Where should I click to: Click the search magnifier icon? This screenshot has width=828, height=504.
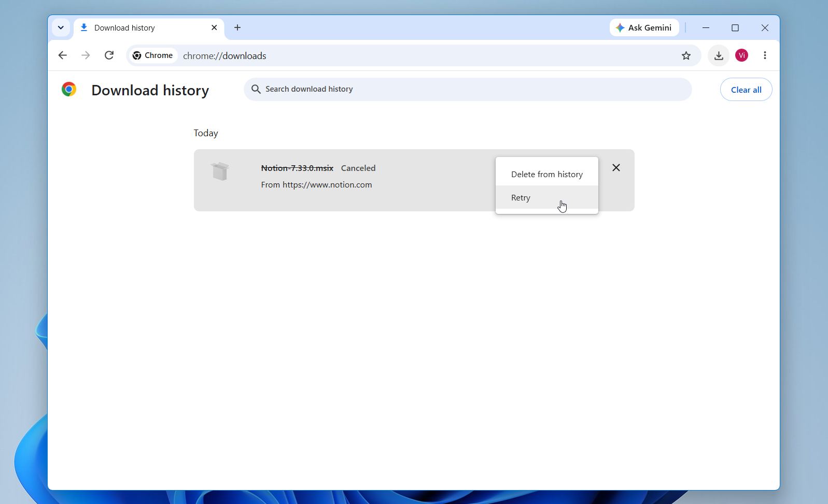(x=256, y=89)
